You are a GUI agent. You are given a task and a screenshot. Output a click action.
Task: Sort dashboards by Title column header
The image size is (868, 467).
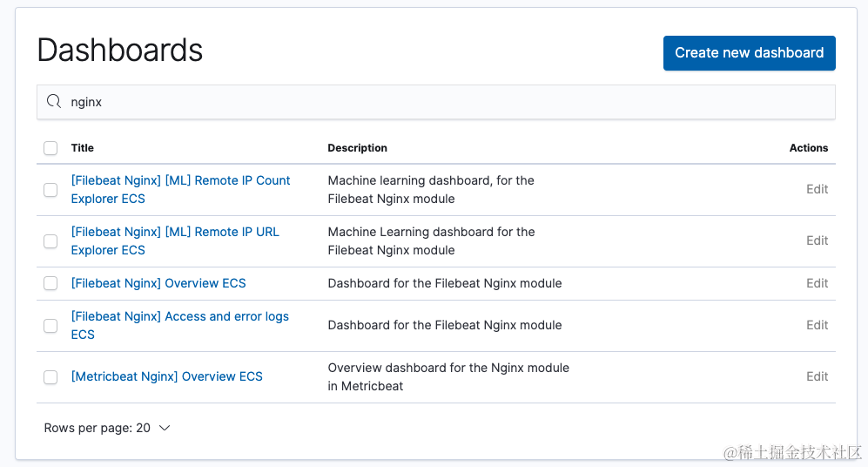[x=82, y=148]
